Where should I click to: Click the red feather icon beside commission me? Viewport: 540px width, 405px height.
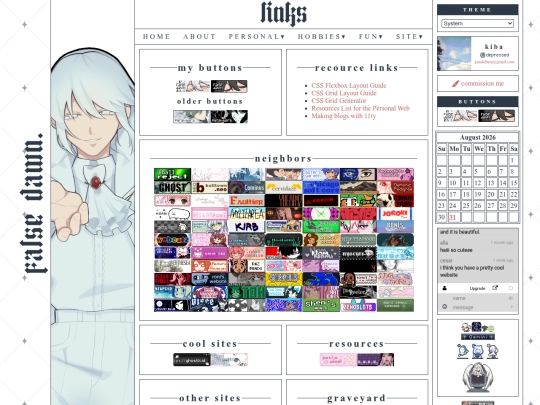click(455, 84)
